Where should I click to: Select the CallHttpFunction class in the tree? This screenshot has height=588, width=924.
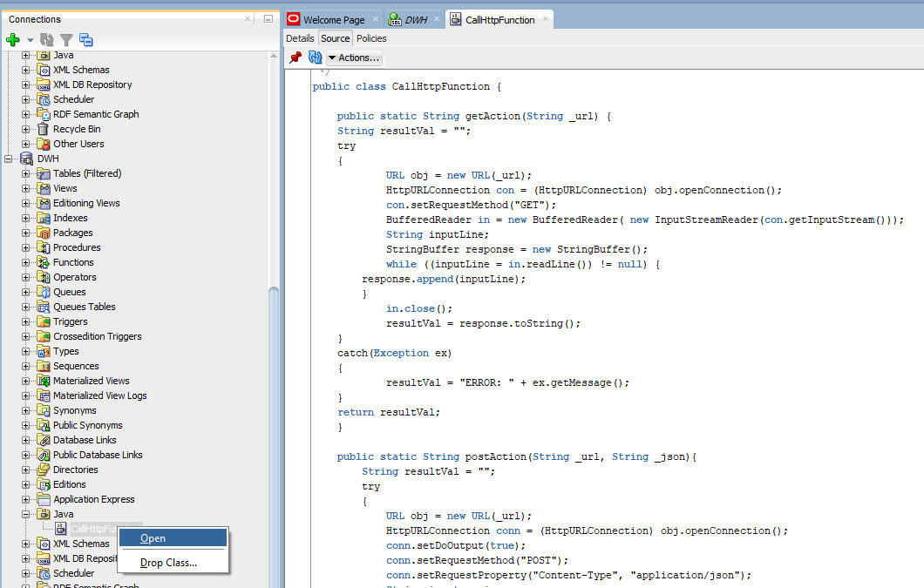(x=93, y=529)
